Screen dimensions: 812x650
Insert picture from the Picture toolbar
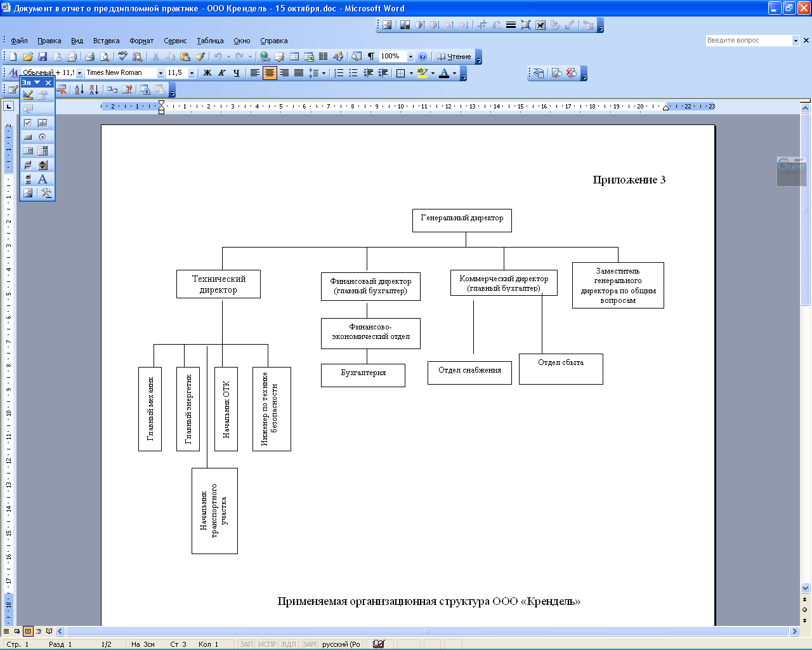click(x=386, y=25)
